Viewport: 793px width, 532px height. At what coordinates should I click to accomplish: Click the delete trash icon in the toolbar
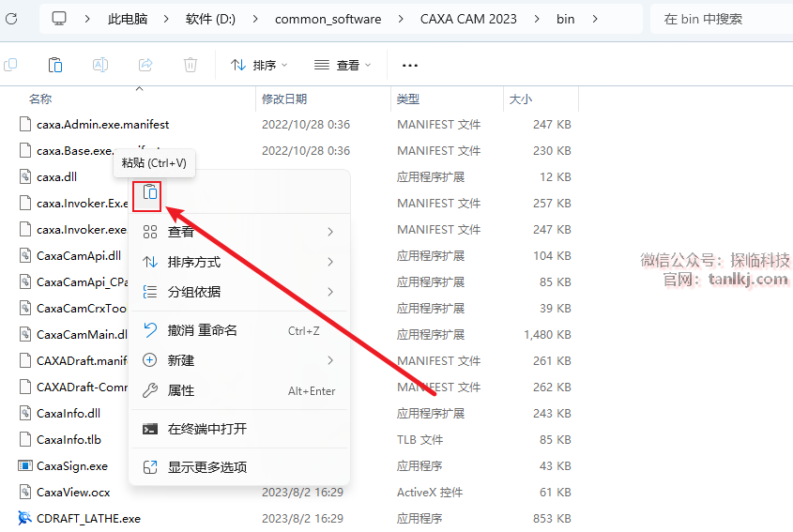click(191, 65)
